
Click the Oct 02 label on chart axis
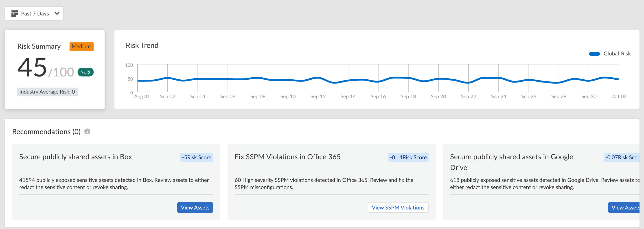pyautogui.click(x=618, y=96)
